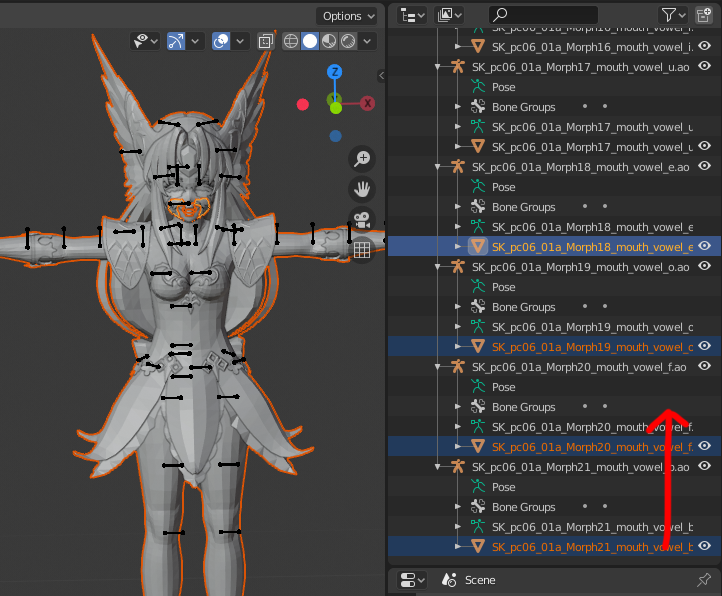Hide Morph17_mouth_vowel_u mesh eye icon

click(x=705, y=146)
